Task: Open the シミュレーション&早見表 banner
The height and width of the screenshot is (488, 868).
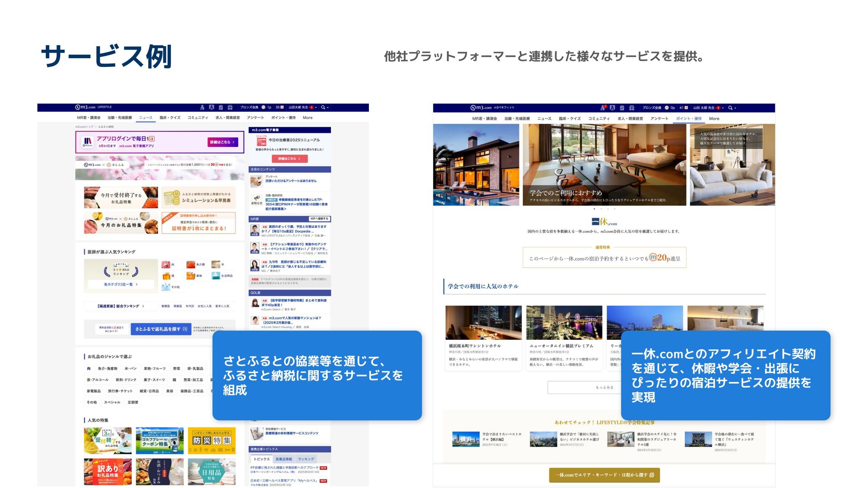Action: (x=198, y=198)
